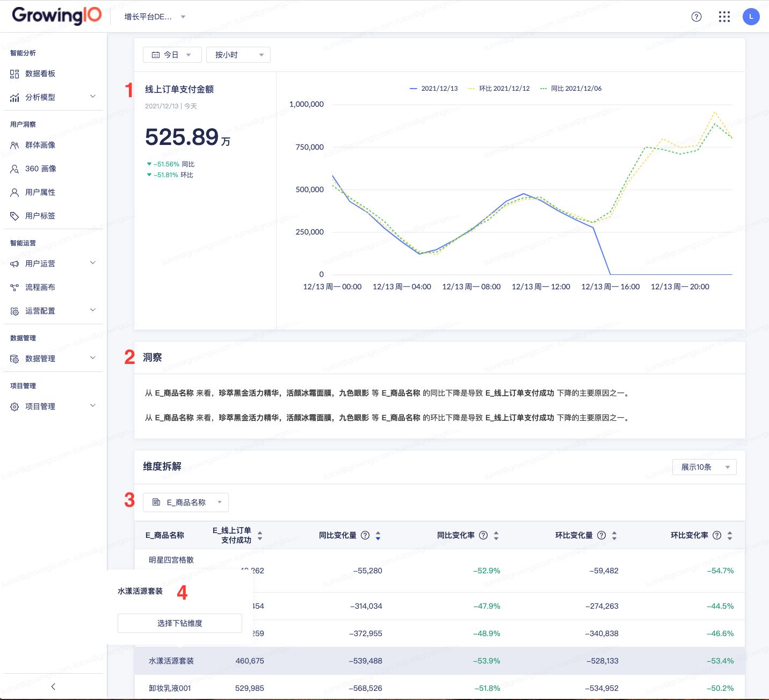Click the -51.81% 环比 indicator
This screenshot has height=700, width=769.
point(170,175)
